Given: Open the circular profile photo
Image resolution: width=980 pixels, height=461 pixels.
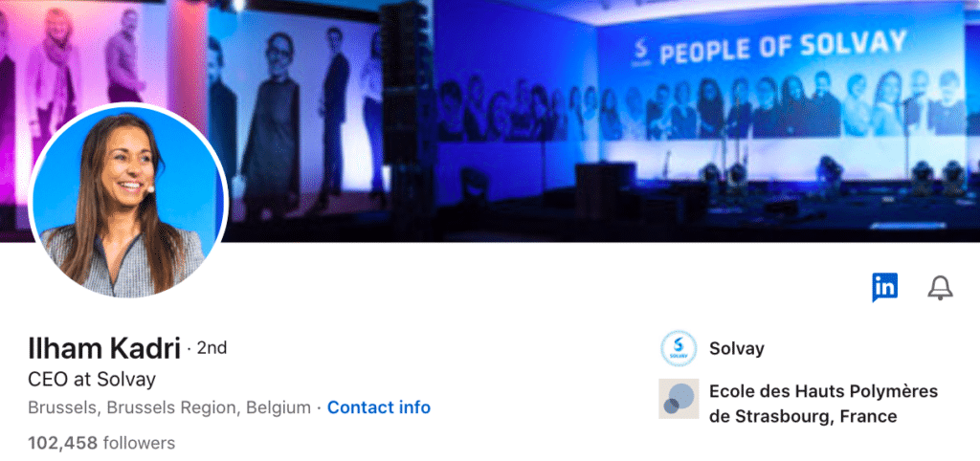Looking at the screenshot, I should (x=129, y=201).
